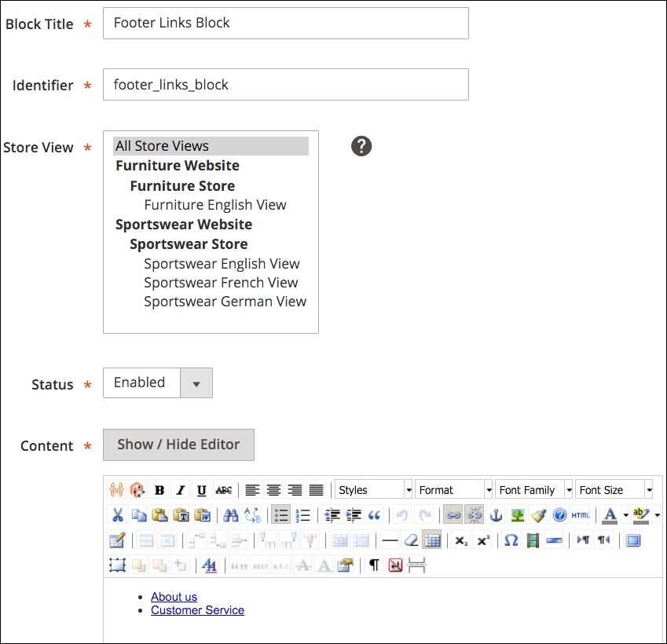The height and width of the screenshot is (644, 667).
Task: Insert a special character with the omega icon
Action: coord(511,540)
